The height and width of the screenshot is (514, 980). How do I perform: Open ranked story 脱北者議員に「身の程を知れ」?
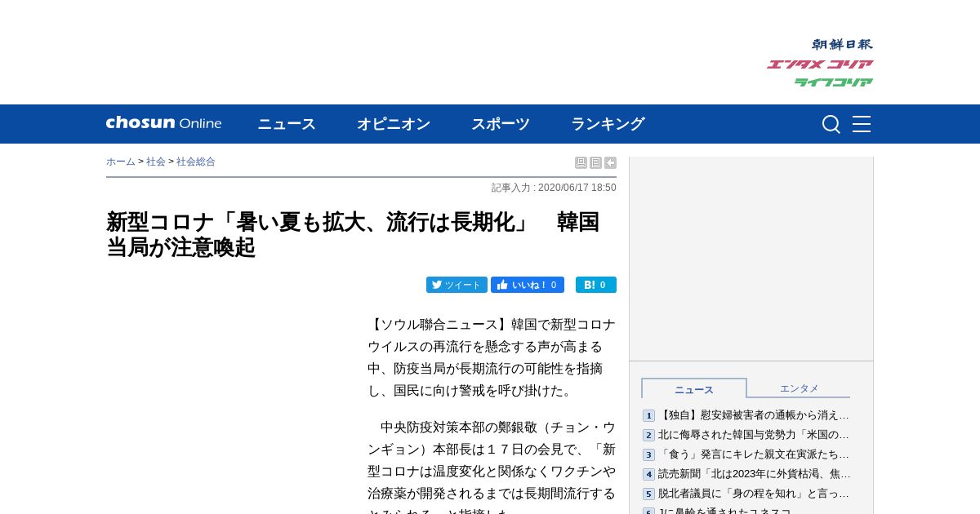click(x=754, y=494)
